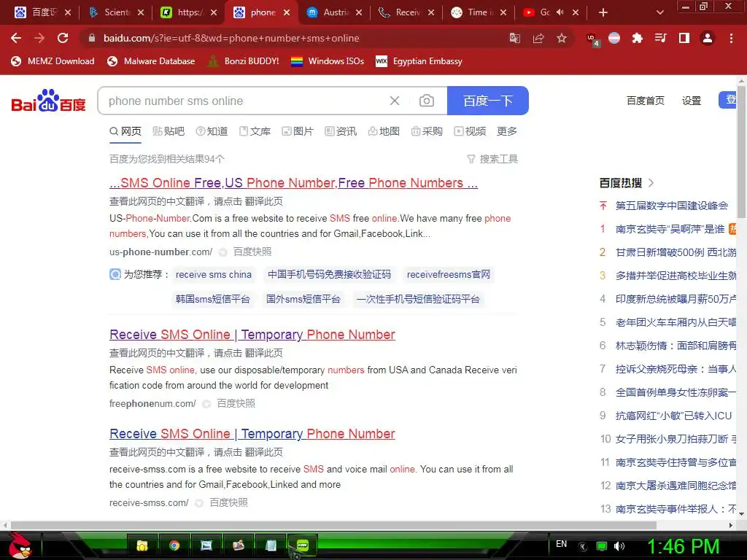Open Windows ISOs bookmark
747x560 pixels.
tap(328, 61)
